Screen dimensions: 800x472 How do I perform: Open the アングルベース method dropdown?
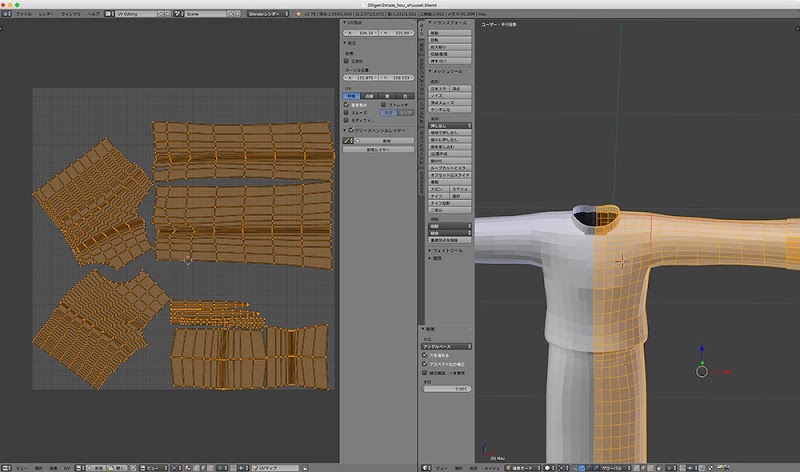444,345
